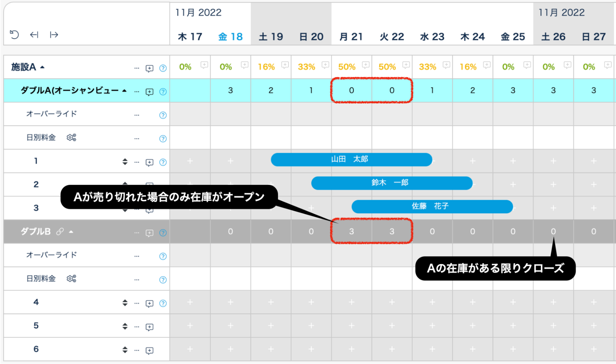Viewport: 616px width, 364px height.
Task: Open the three-dot menu for 施設A
Action: point(137,68)
